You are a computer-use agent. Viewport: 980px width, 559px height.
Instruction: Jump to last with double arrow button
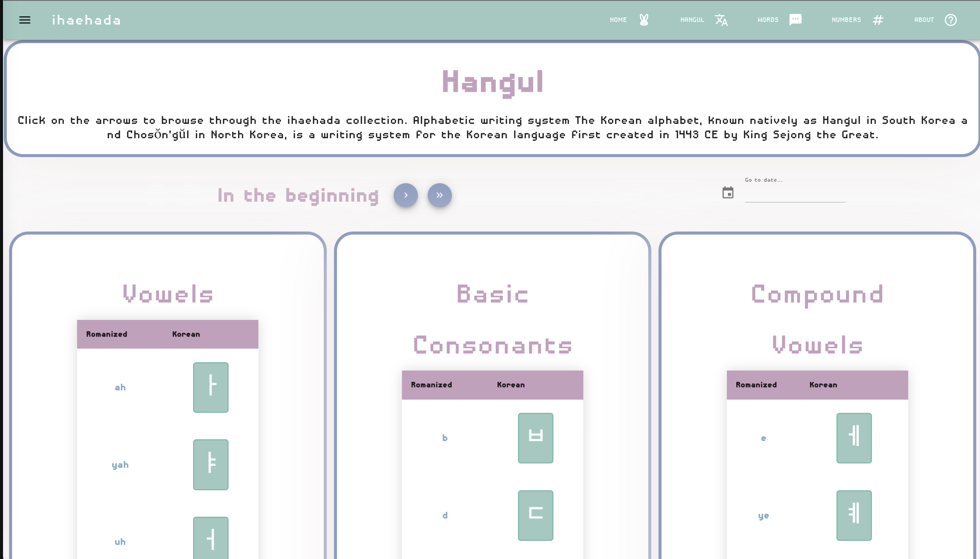[439, 195]
